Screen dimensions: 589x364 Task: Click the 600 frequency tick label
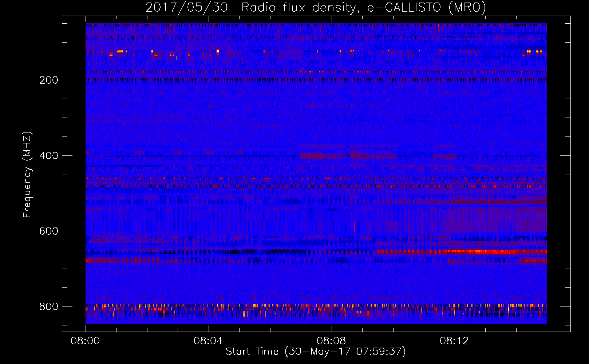[49, 232]
